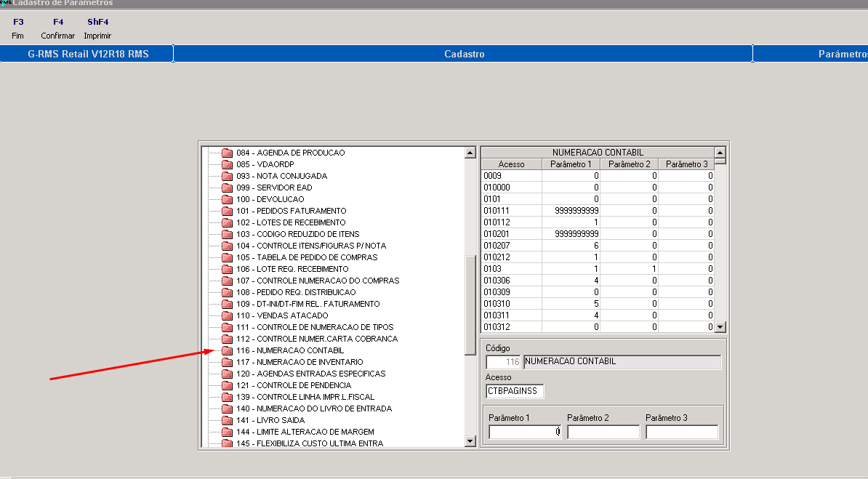Click folder icon for 085 - VDAORDP
The width and height of the screenshot is (868, 479).
click(227, 164)
